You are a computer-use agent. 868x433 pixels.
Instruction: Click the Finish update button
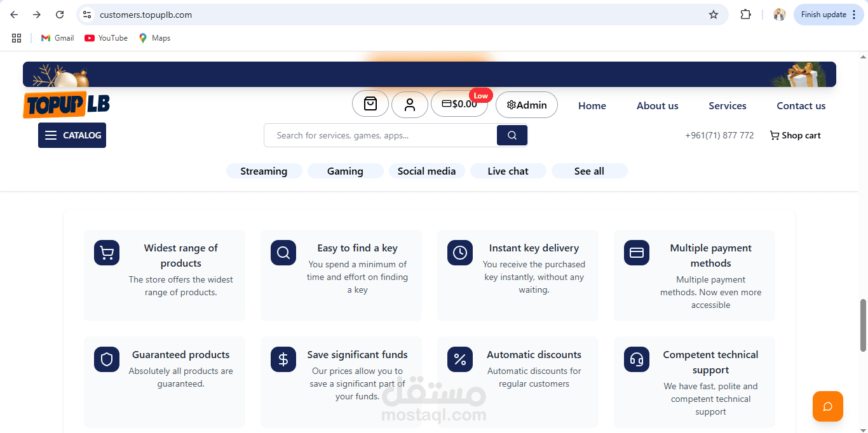829,15
